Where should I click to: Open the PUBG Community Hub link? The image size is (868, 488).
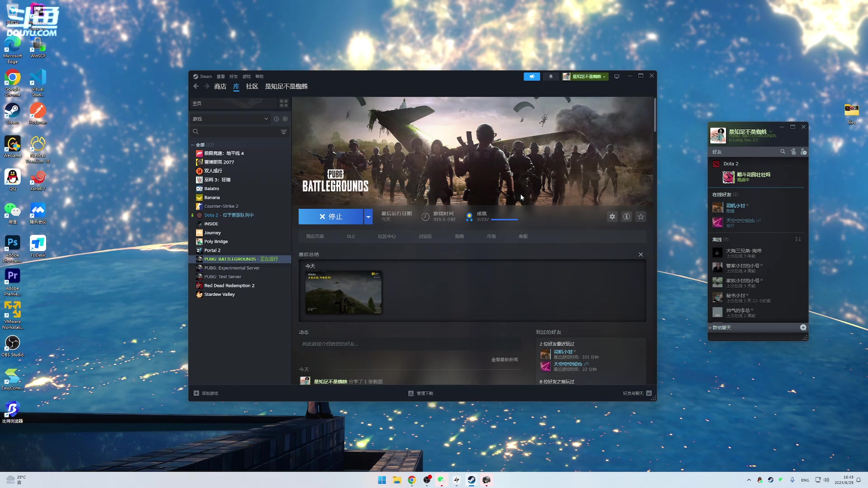(x=387, y=236)
